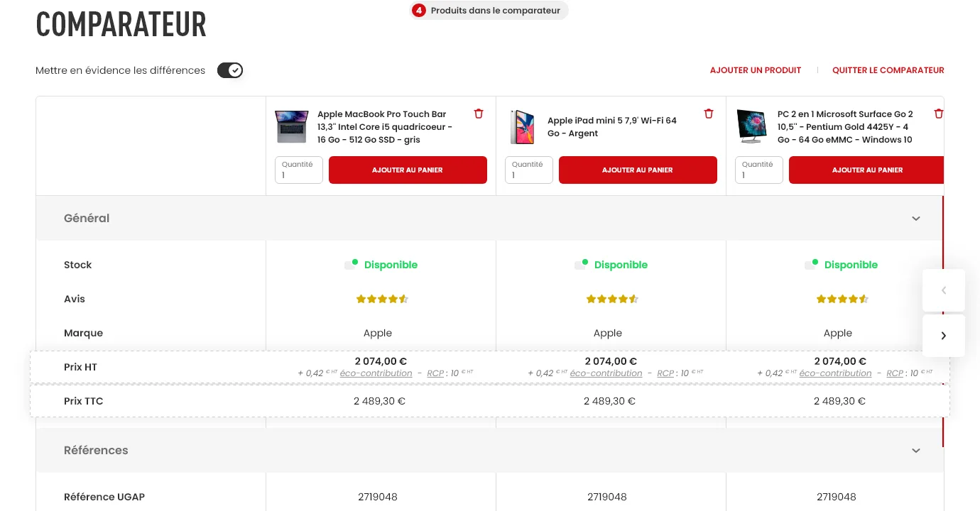Image resolution: width=980 pixels, height=511 pixels.
Task: Go to previous products with left arrow
Action: pyautogui.click(x=944, y=290)
